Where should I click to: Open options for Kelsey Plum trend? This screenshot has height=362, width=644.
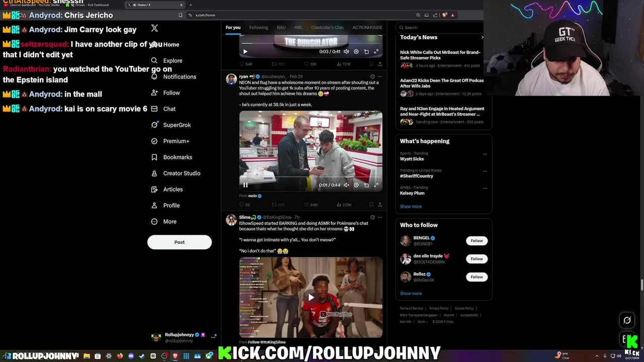click(x=485, y=188)
